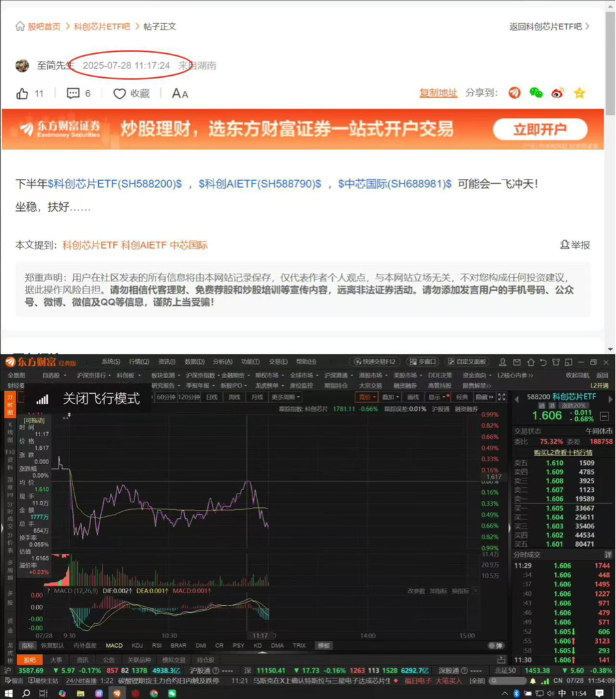Click the page scrollbar down arrow
This screenshot has height=699, width=616.
[611, 349]
